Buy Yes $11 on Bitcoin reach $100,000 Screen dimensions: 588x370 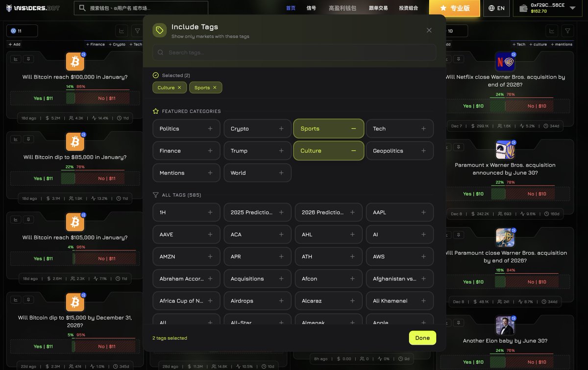coord(42,98)
